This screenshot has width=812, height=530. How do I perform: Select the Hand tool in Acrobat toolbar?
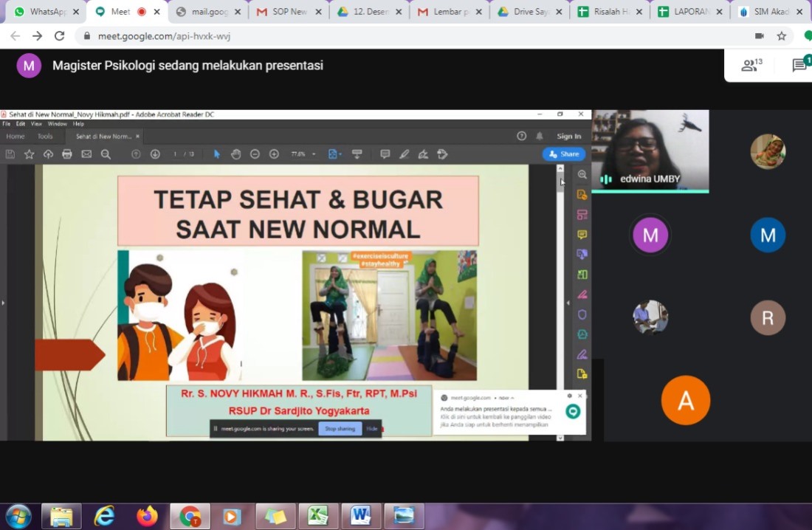(236, 154)
